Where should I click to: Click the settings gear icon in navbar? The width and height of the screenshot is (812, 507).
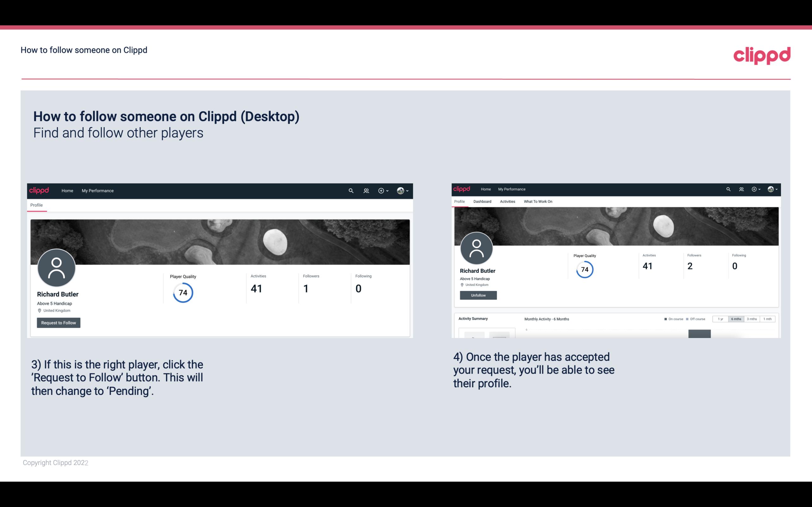[381, 190]
